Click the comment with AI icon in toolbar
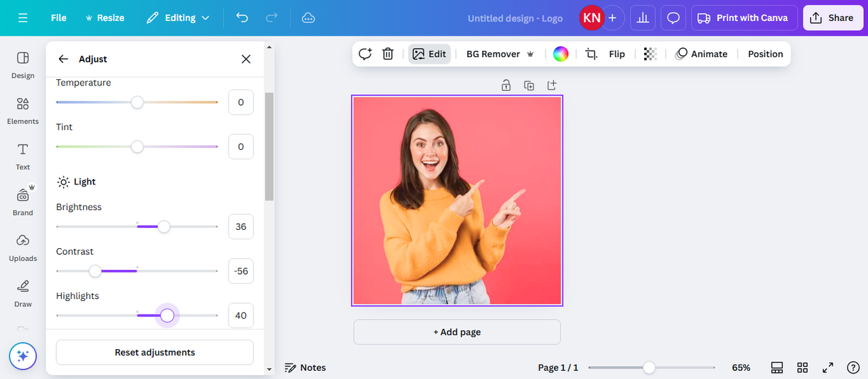868x379 pixels. pos(366,54)
